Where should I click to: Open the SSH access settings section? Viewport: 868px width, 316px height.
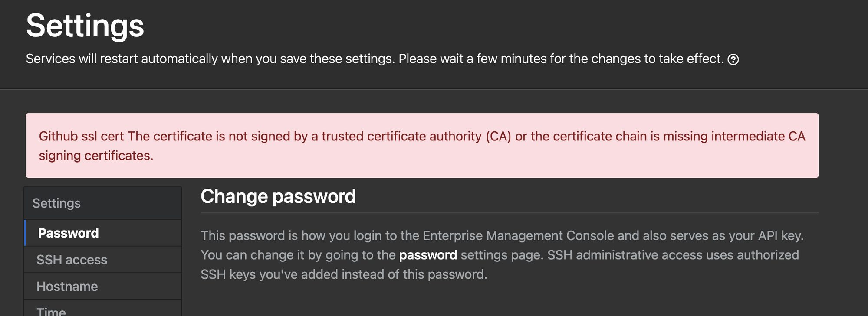(72, 260)
